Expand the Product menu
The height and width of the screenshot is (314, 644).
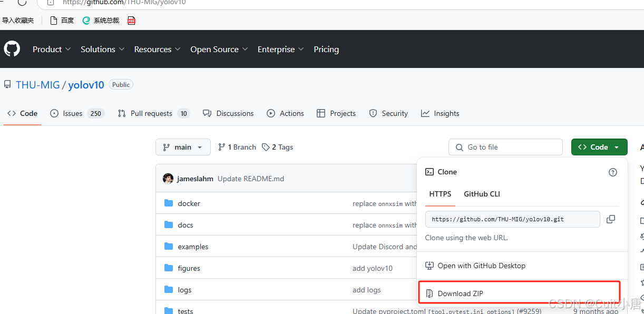click(x=52, y=49)
